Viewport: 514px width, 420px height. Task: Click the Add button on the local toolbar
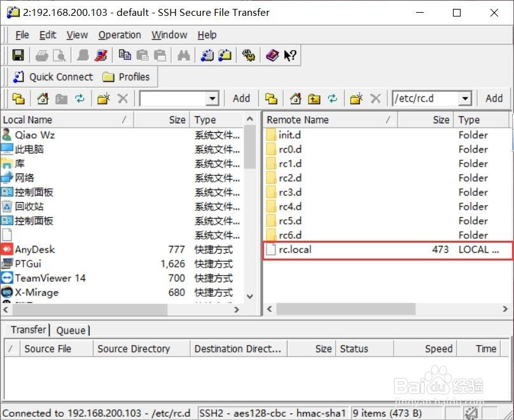[x=241, y=98]
